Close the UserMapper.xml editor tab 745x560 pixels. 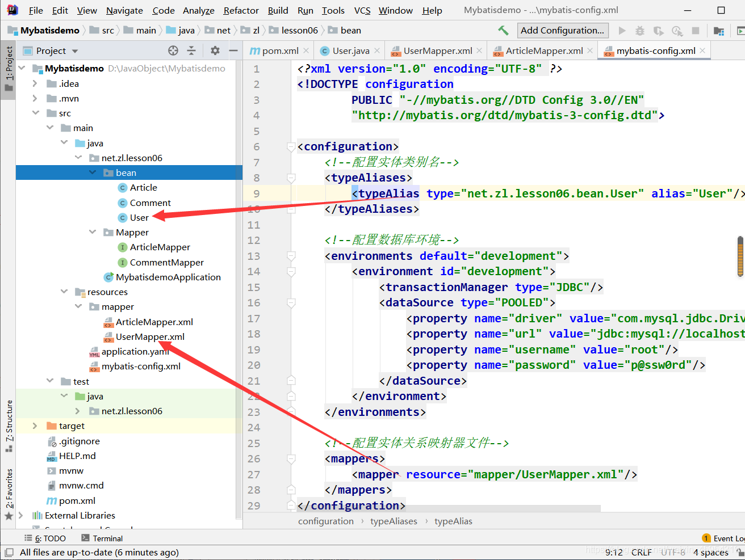479,50
